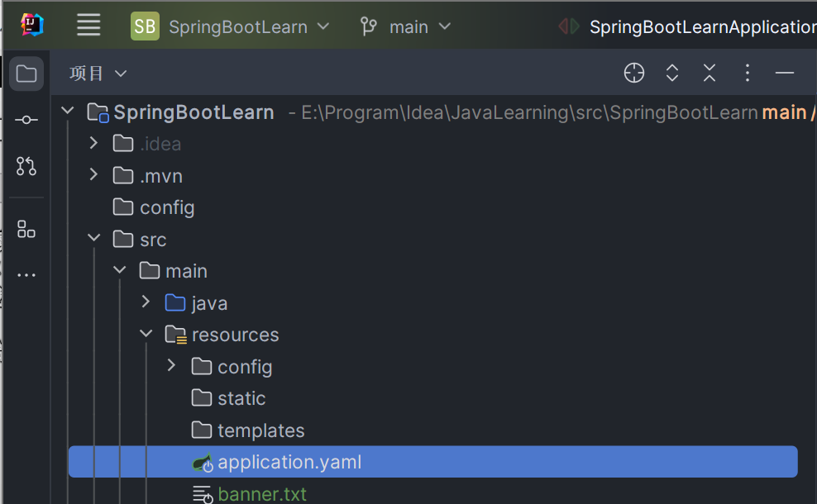
Task: Open the Project tool window icon
Action: point(26,74)
